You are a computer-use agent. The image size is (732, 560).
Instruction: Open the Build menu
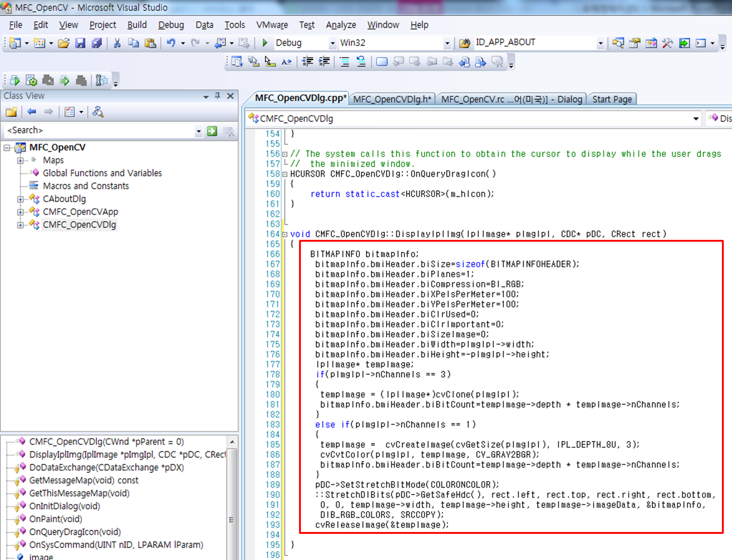(x=137, y=25)
